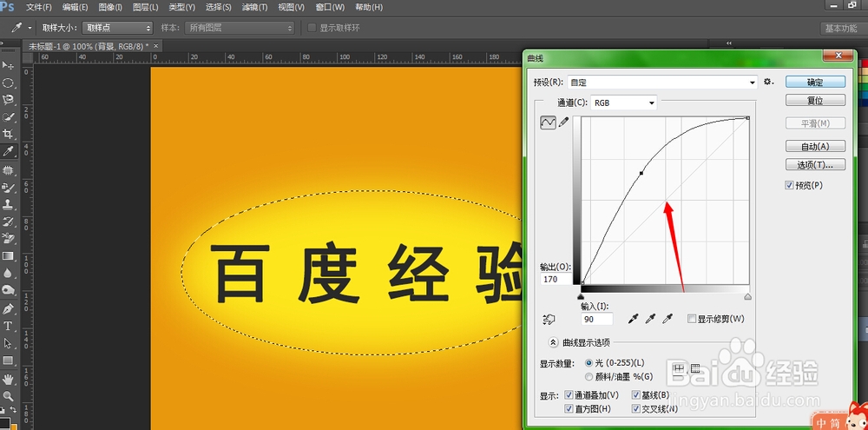Select 光 (0-255)(L) radio button
868x430 pixels.
click(x=589, y=363)
